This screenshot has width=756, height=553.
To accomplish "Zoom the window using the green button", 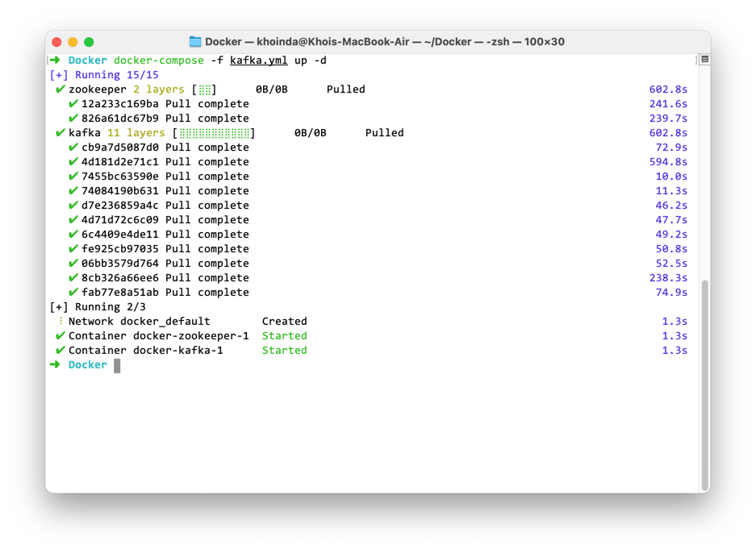I will [x=89, y=42].
